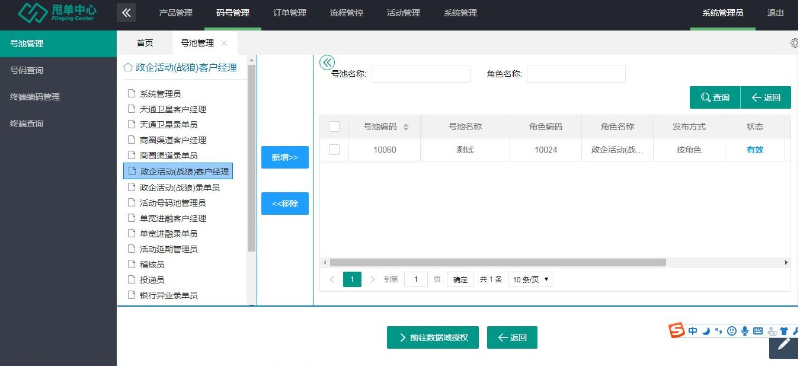Click the 号池名称 input field

(421, 74)
